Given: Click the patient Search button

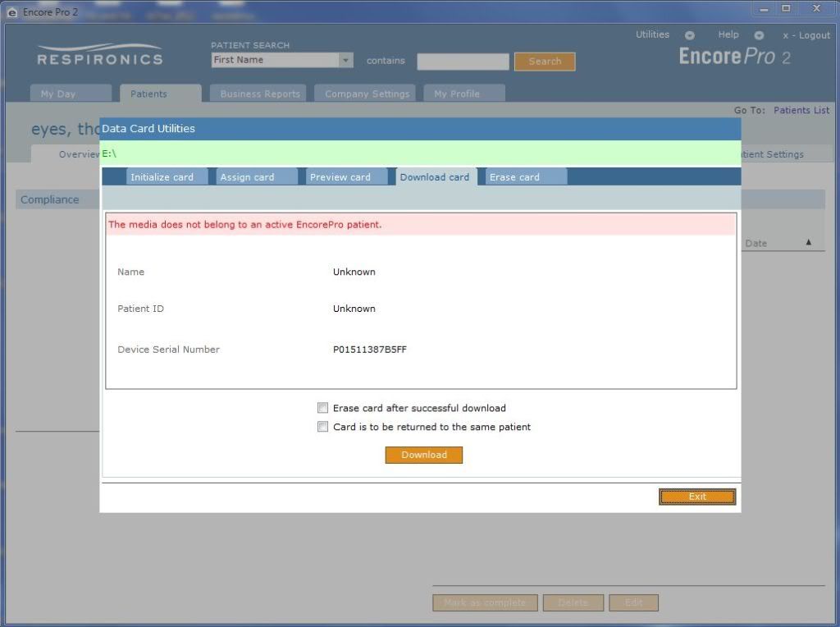Looking at the screenshot, I should click(x=545, y=61).
